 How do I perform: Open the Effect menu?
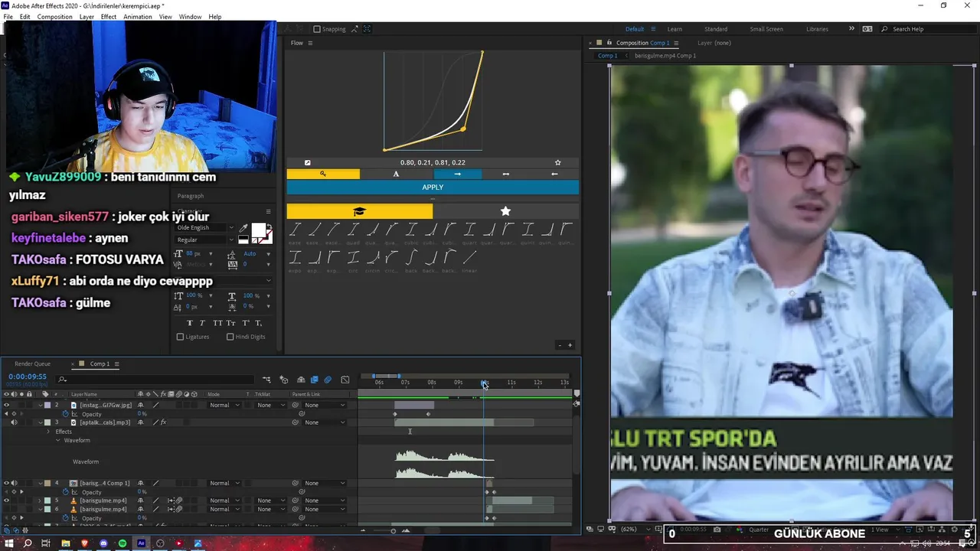click(x=109, y=17)
